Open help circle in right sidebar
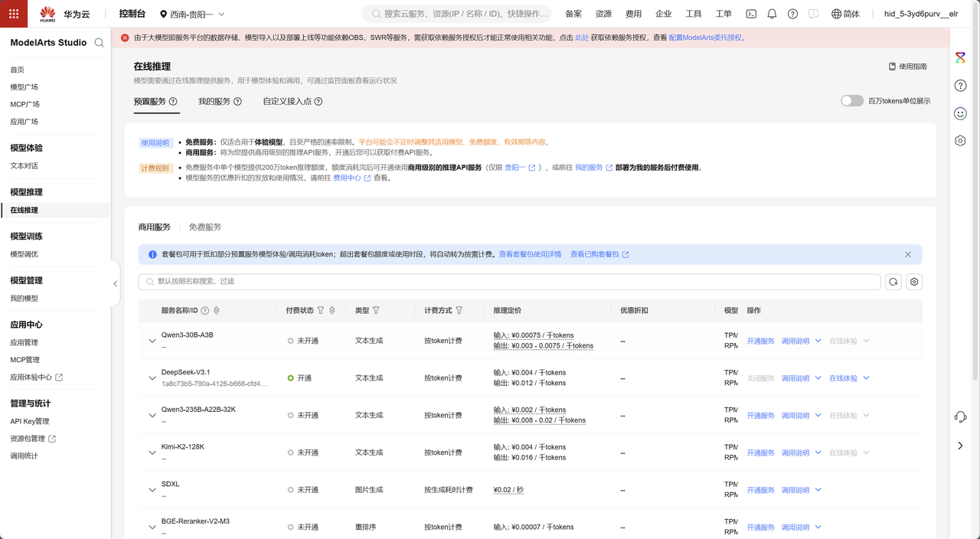The image size is (980, 539). tap(960, 86)
